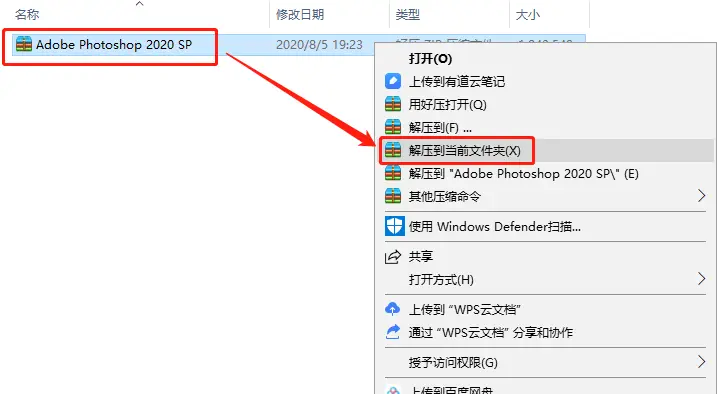The image size is (717, 394).
Task: Click the archive icon beside 解压到 "Adobe Photoshop 2020 SP\"
Action: pyautogui.click(x=393, y=173)
